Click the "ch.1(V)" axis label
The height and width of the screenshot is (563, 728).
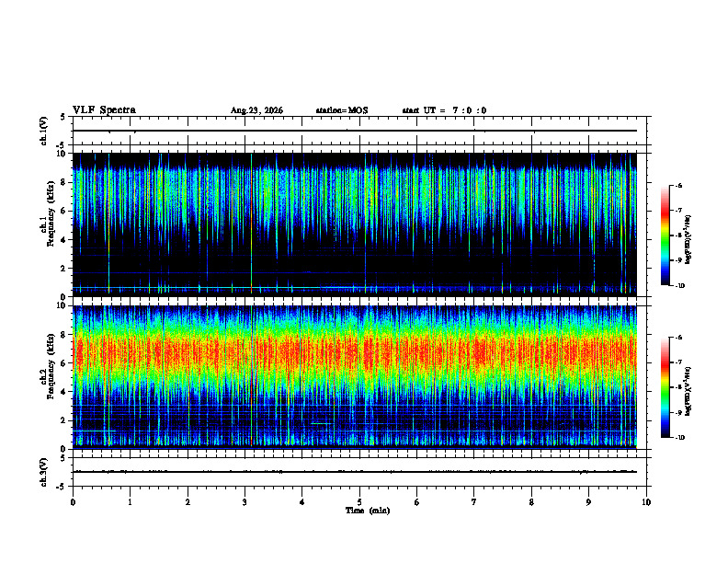(44, 131)
